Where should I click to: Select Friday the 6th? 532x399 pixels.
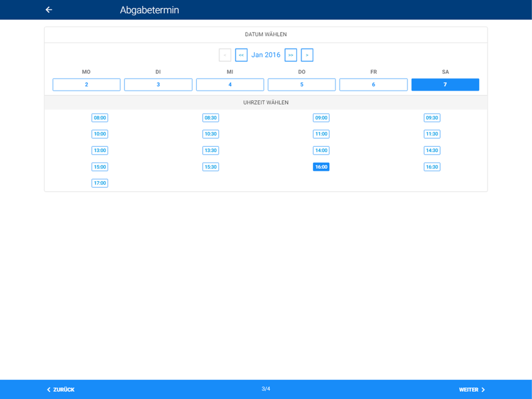[373, 85]
